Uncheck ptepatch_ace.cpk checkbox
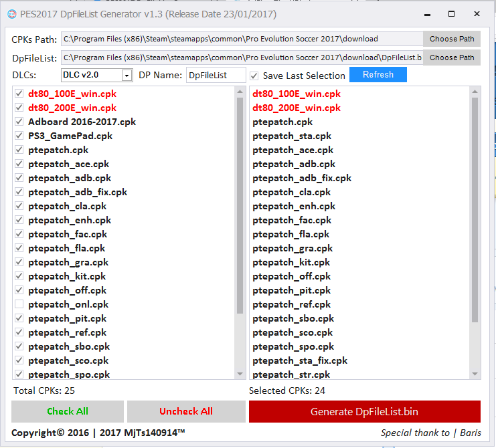 19,164
